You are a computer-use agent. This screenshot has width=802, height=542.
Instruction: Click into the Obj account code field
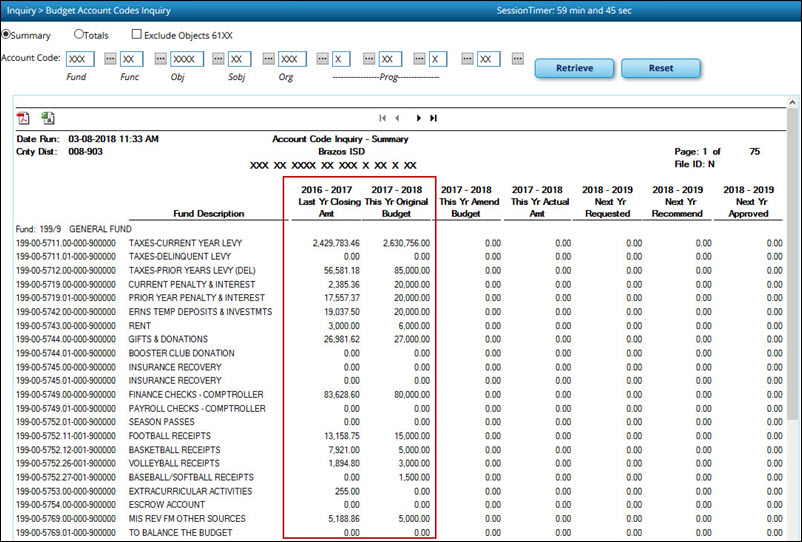(187, 59)
